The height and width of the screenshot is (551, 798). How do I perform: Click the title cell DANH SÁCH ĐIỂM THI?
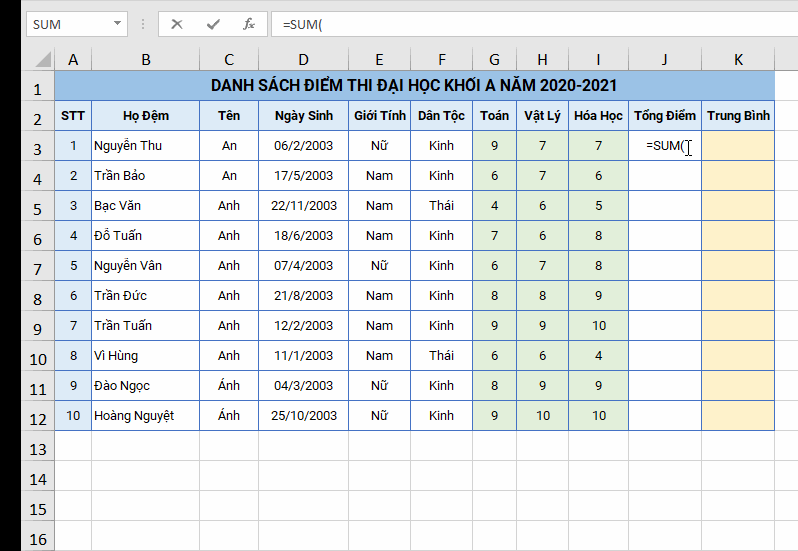tap(414, 85)
